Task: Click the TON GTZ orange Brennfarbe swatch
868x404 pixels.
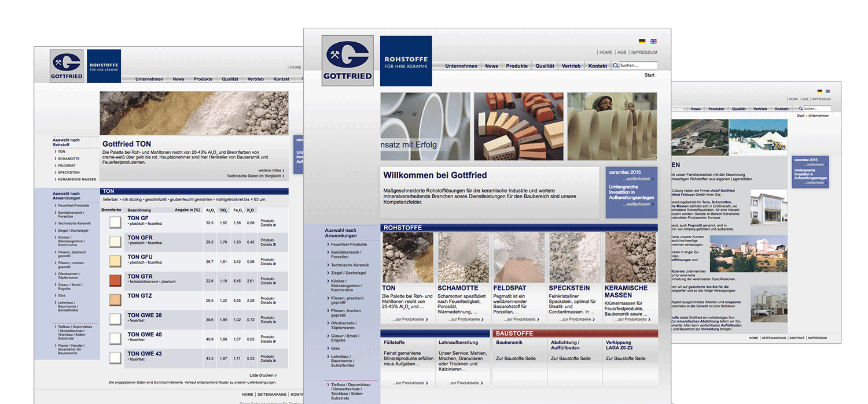Action: (x=115, y=300)
